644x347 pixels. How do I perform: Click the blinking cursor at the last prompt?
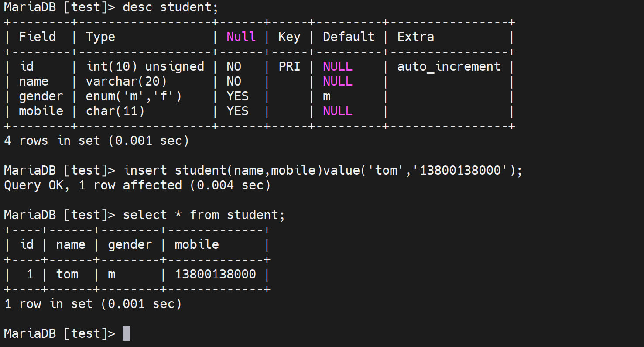[x=126, y=333]
